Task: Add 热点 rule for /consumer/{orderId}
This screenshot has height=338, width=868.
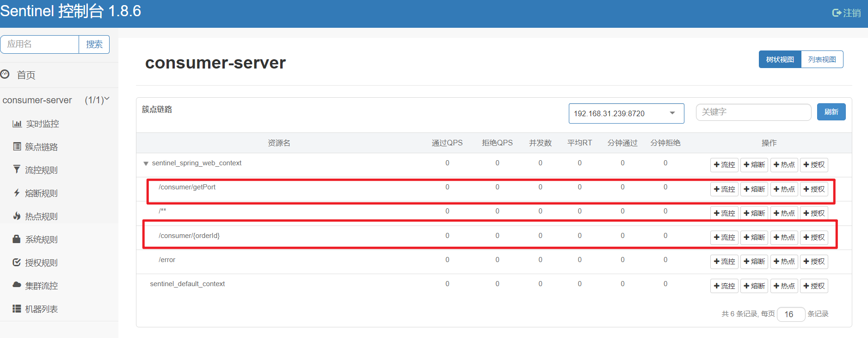Action: [784, 237]
